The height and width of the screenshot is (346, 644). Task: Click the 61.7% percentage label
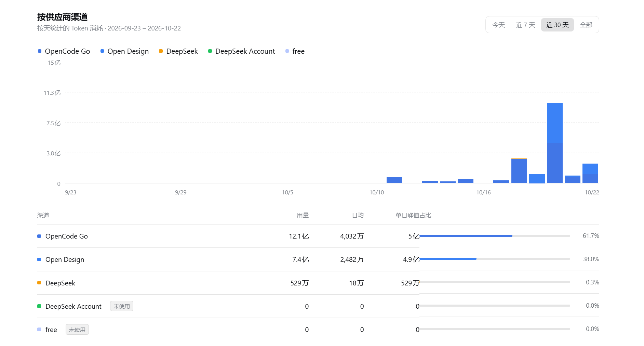(591, 236)
